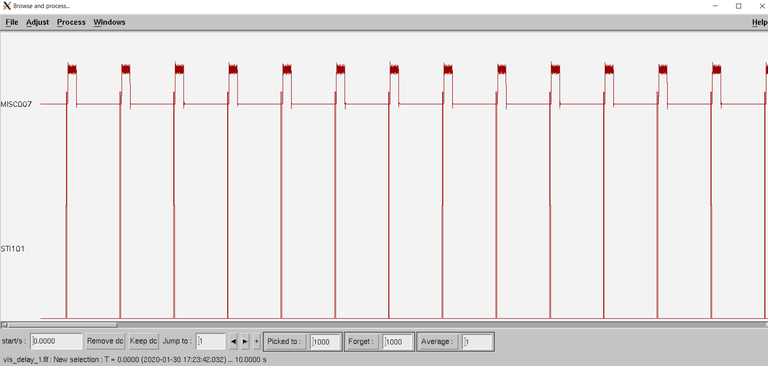Image resolution: width=768 pixels, height=366 pixels.
Task: Step forward with the right arrow button
Action: tap(245, 342)
